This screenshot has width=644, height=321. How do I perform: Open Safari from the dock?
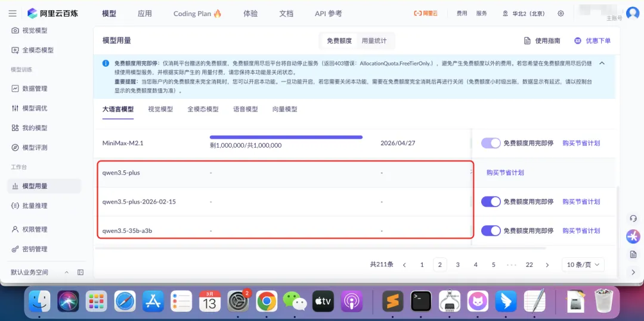pyautogui.click(x=125, y=301)
